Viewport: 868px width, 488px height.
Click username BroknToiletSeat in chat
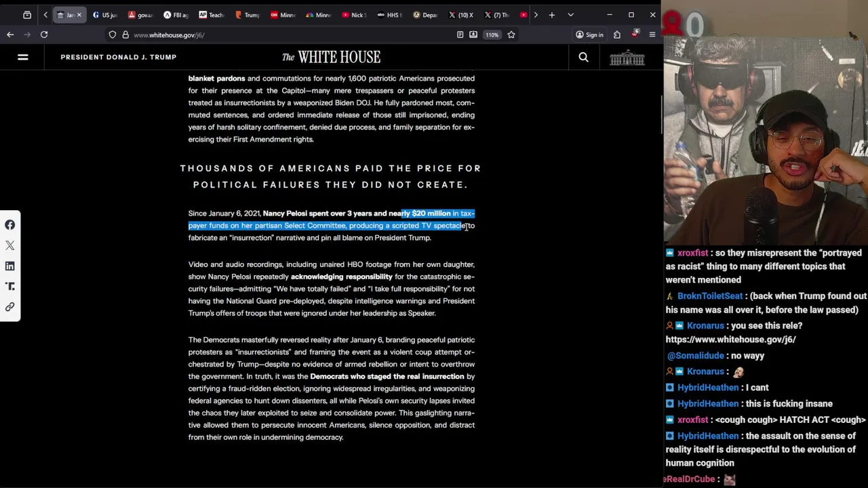[x=710, y=296]
